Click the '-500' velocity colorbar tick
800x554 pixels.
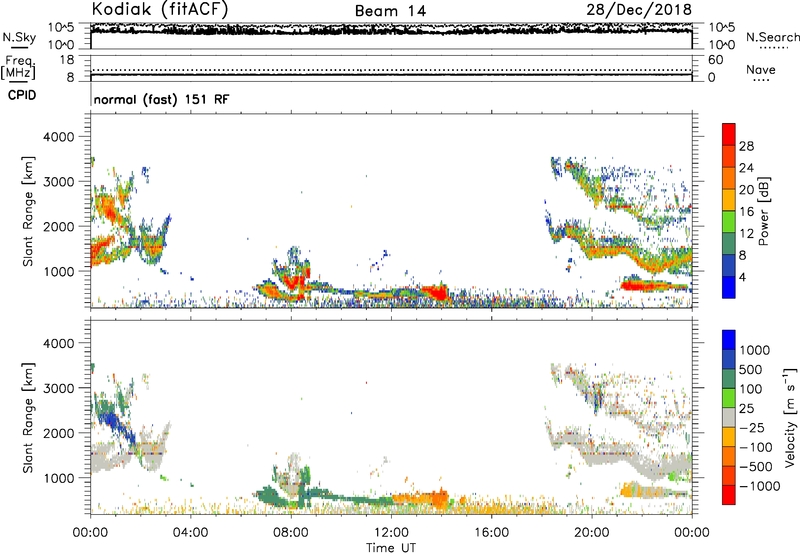click(x=756, y=467)
